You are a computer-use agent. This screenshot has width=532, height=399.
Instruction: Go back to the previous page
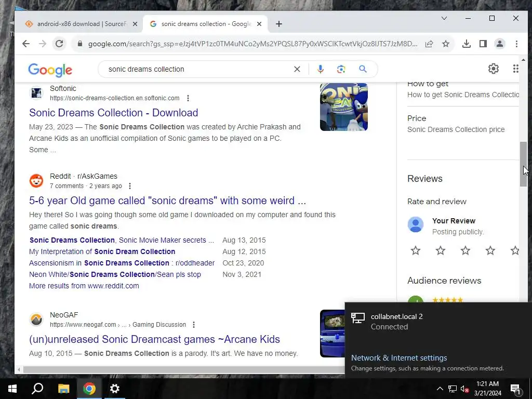tap(26, 44)
